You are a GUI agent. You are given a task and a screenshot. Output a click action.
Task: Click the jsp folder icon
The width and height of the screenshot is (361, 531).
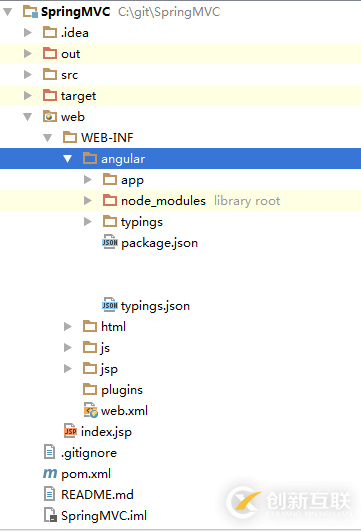[90, 368]
